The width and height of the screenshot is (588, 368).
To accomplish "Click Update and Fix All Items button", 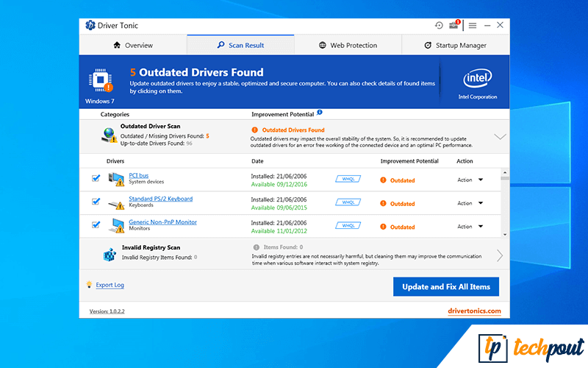I will click(446, 286).
